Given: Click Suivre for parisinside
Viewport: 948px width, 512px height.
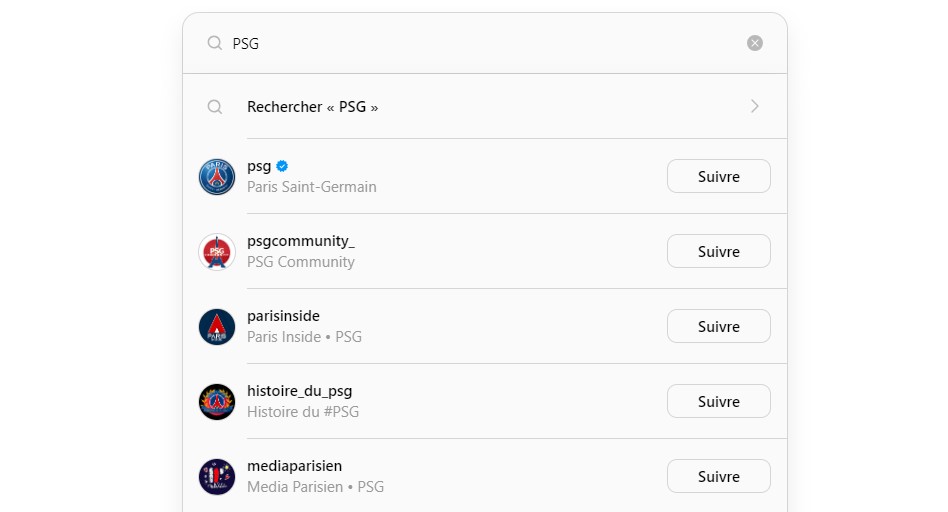Looking at the screenshot, I should click(x=719, y=326).
